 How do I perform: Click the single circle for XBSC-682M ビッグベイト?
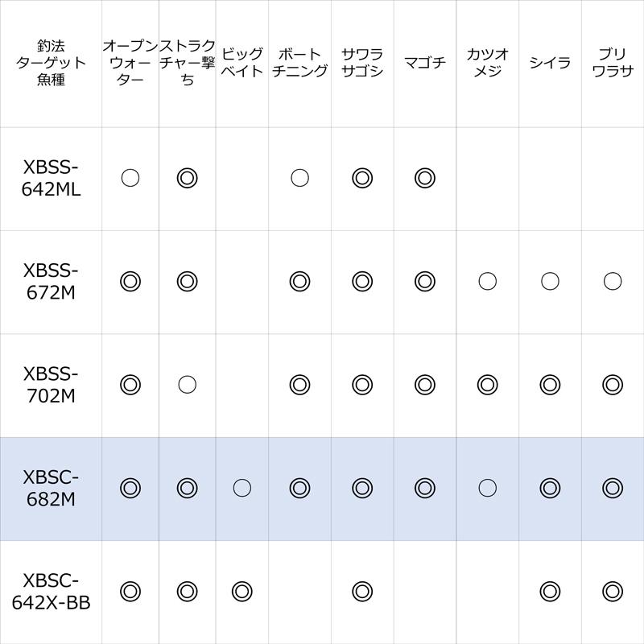(x=242, y=487)
